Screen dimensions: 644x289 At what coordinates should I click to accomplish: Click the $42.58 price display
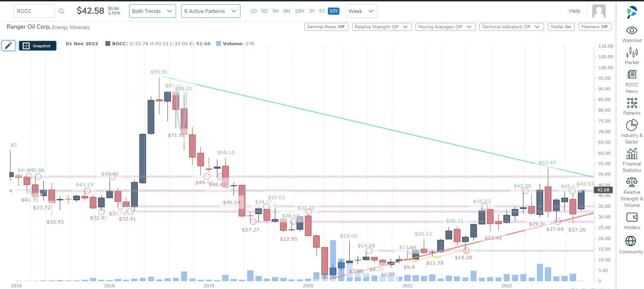tap(90, 11)
